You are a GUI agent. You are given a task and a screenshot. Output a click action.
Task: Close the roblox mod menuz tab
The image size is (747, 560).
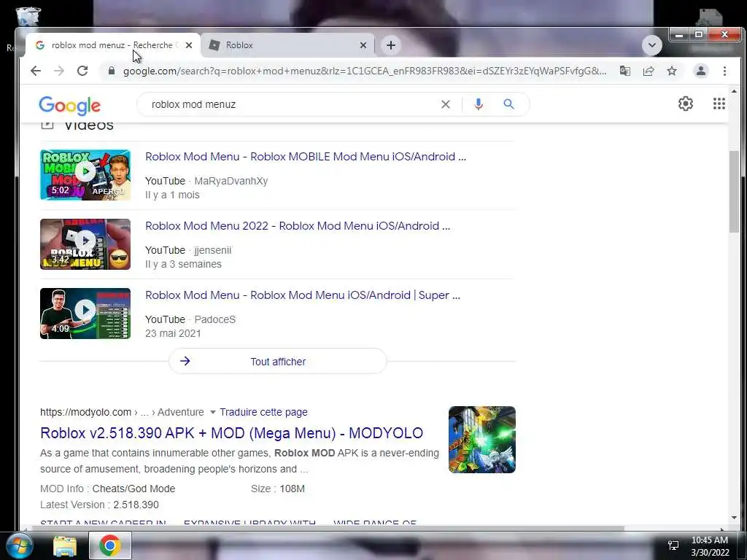[189, 45]
